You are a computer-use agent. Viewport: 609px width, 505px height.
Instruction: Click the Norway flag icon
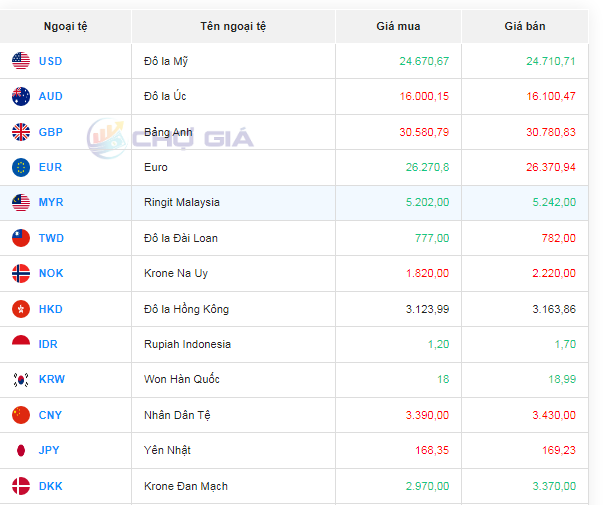point(21,273)
